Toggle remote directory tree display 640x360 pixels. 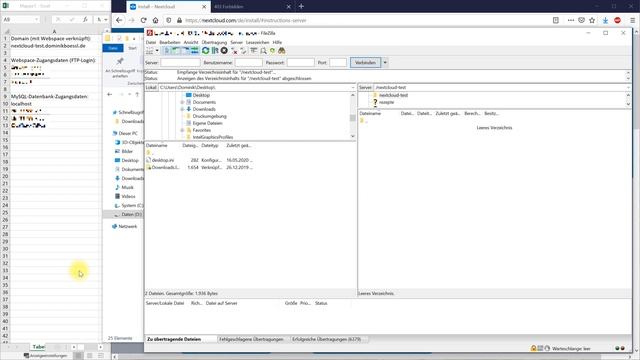[185, 51]
